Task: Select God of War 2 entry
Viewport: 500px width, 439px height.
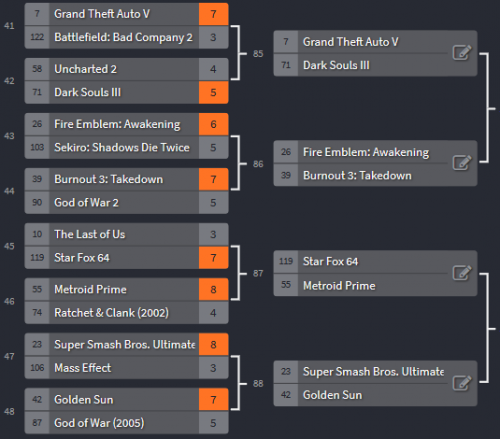Action: (x=126, y=203)
